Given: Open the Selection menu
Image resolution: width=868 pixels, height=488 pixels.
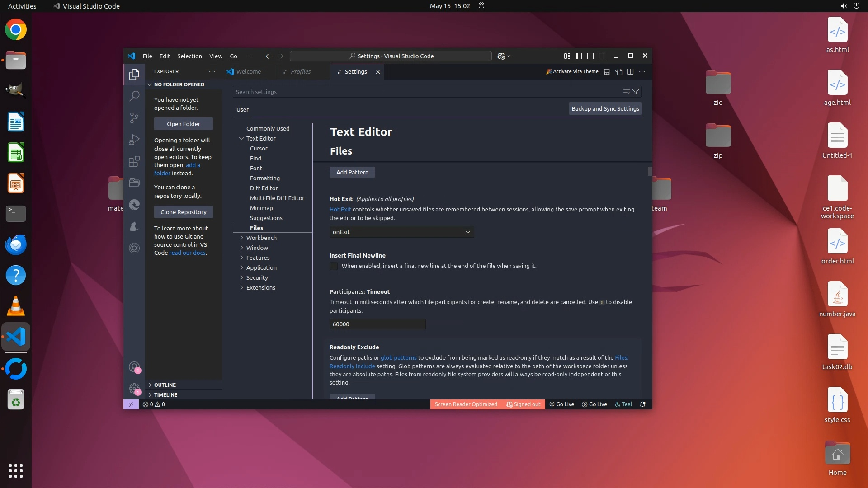Looking at the screenshot, I should pos(189,56).
